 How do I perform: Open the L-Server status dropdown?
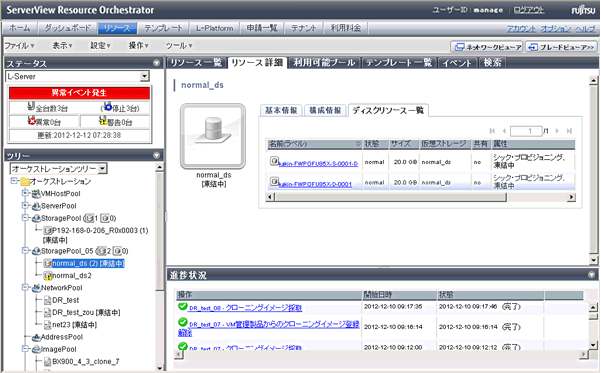[x=144, y=76]
